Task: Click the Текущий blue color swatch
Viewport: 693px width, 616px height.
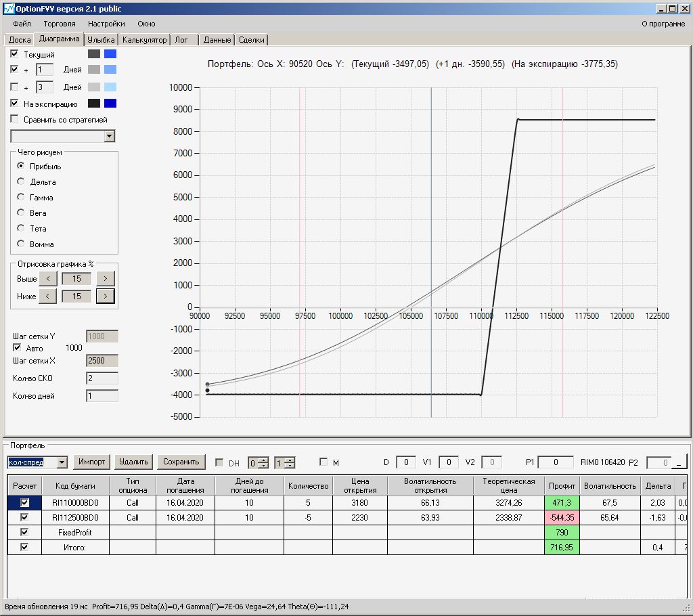Action: point(110,54)
